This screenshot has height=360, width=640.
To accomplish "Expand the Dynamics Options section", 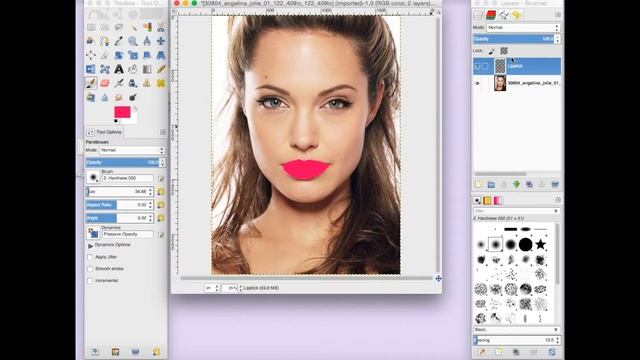I will (x=90, y=246).
